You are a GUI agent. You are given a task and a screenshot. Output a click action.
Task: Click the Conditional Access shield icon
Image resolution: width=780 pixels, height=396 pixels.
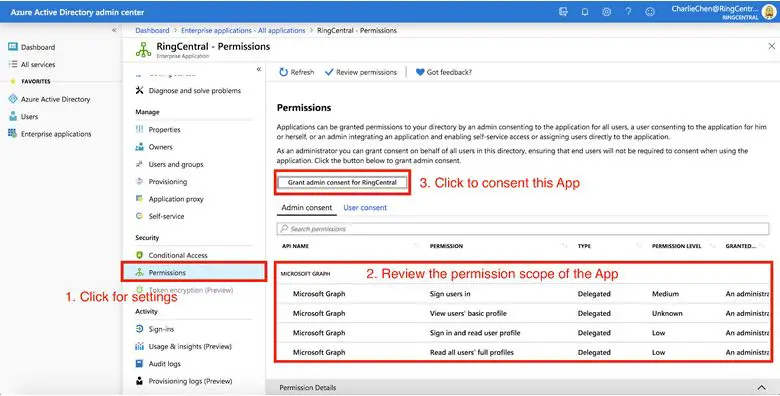tap(139, 255)
